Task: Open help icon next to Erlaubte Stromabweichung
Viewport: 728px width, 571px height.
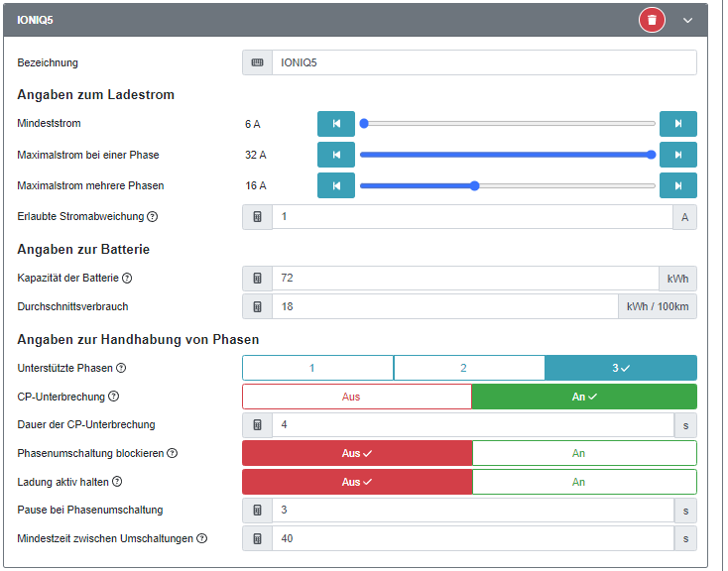Action: pyautogui.click(x=153, y=217)
